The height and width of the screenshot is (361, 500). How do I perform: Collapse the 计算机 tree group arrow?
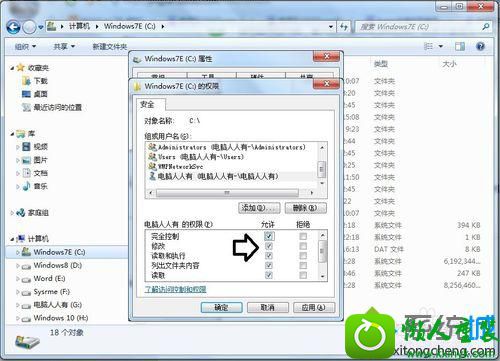click(12, 239)
